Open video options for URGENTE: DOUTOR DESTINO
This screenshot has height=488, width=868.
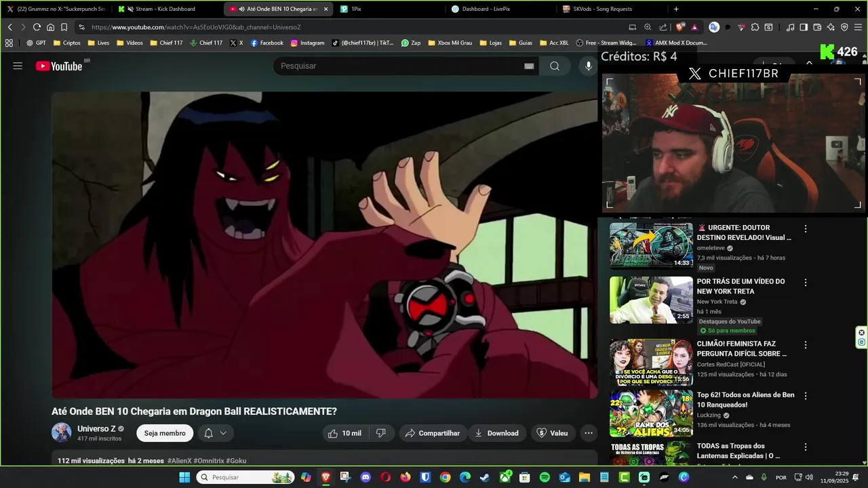806,229
